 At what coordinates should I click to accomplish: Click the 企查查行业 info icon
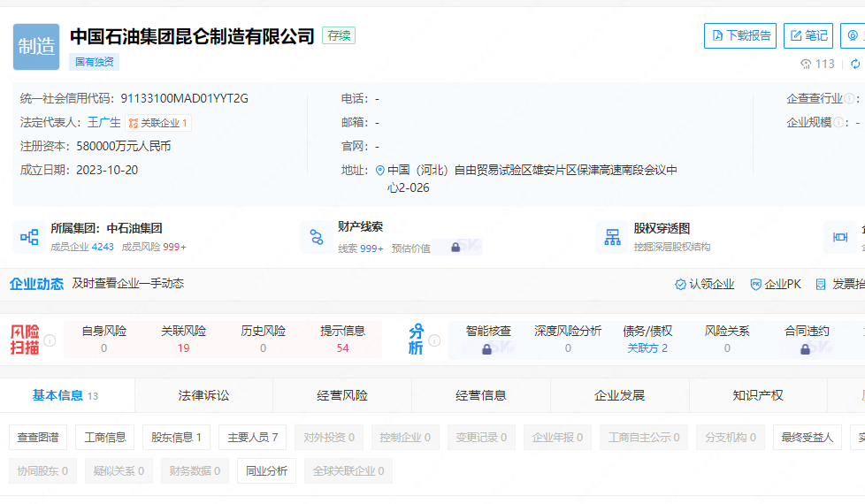[x=850, y=99]
